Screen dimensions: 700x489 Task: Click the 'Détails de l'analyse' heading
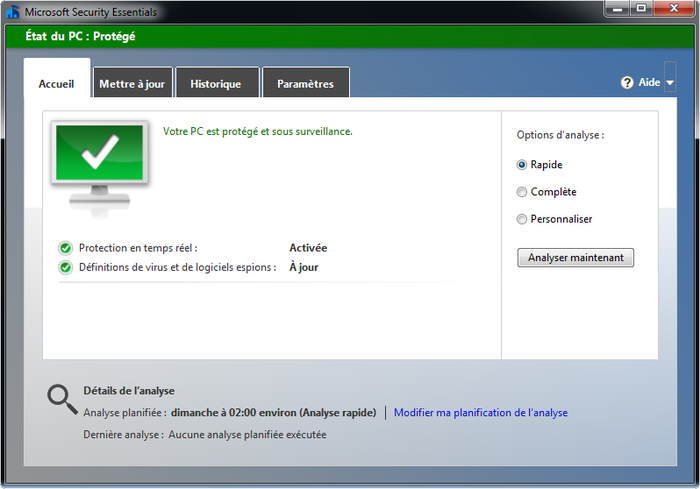click(129, 391)
